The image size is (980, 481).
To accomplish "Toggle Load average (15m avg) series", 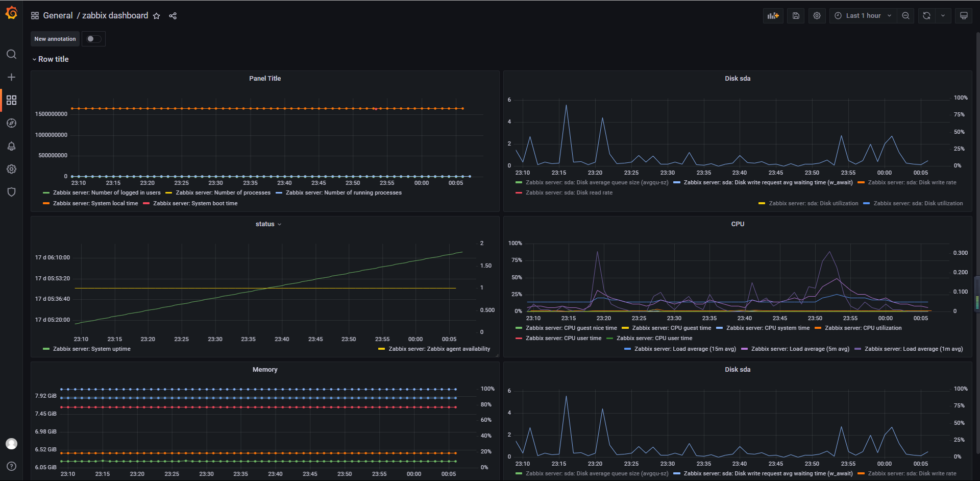I will pyautogui.click(x=685, y=349).
